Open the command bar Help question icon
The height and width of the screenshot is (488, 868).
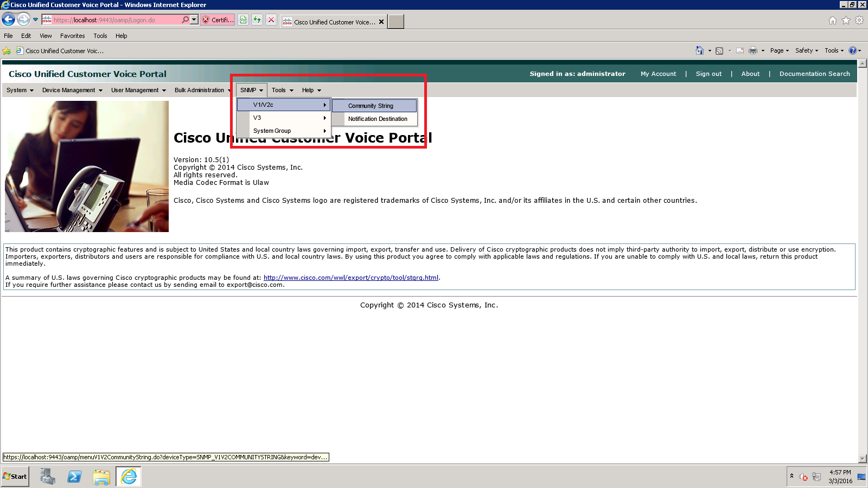pos(853,50)
